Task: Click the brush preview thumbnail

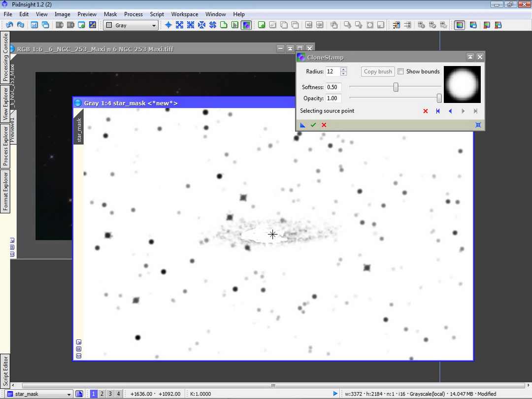Action: (x=462, y=85)
